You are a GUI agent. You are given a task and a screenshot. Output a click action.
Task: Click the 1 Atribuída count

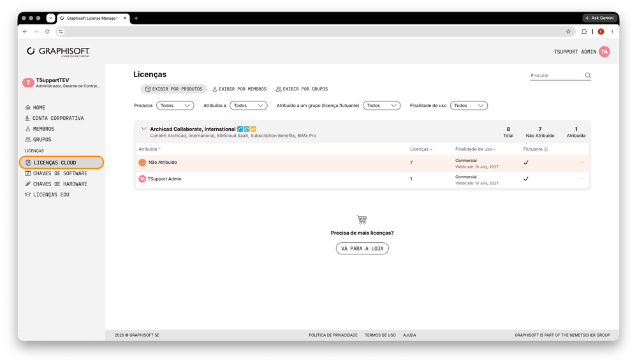[x=576, y=132]
